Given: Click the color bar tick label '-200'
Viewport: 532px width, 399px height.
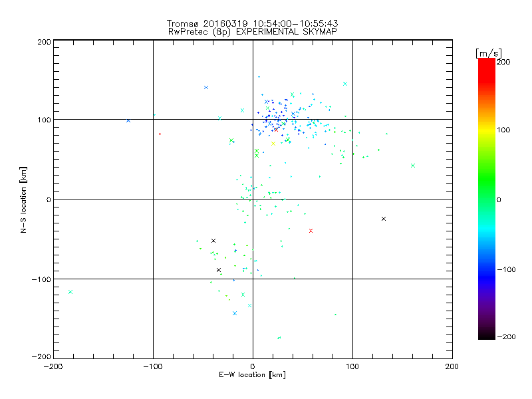Looking at the screenshot, I should (506, 336).
